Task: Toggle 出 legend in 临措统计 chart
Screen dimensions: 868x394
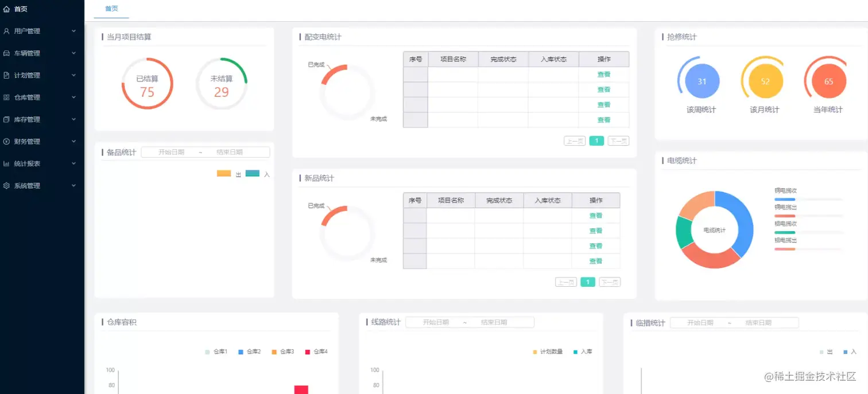Action: 826,352
